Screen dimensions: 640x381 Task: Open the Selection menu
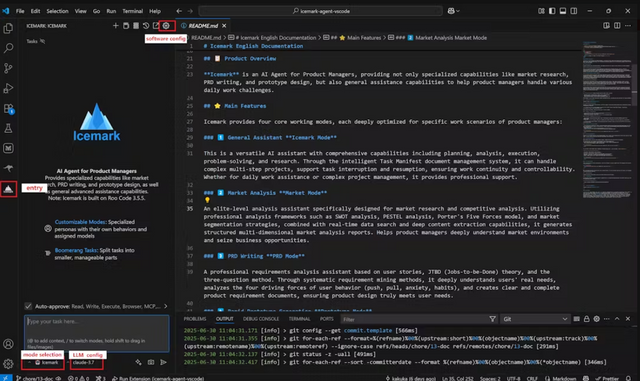[x=57, y=11]
